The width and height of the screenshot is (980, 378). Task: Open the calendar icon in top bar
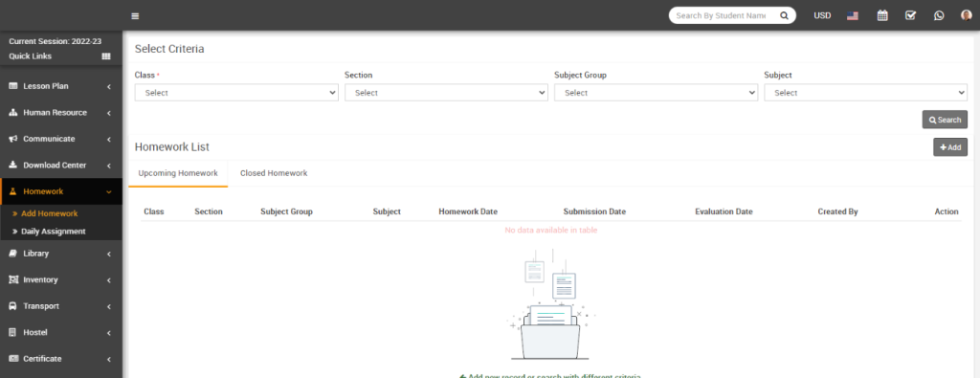[x=882, y=15]
